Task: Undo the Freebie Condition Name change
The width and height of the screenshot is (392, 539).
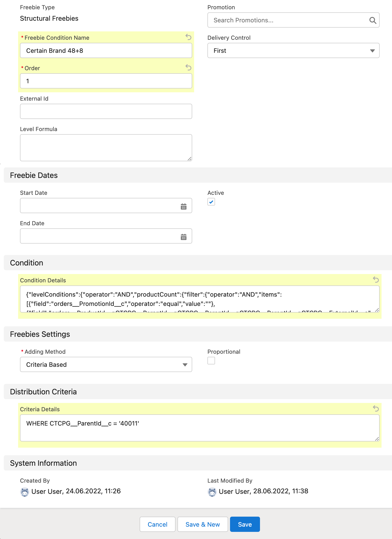Action: click(x=188, y=37)
